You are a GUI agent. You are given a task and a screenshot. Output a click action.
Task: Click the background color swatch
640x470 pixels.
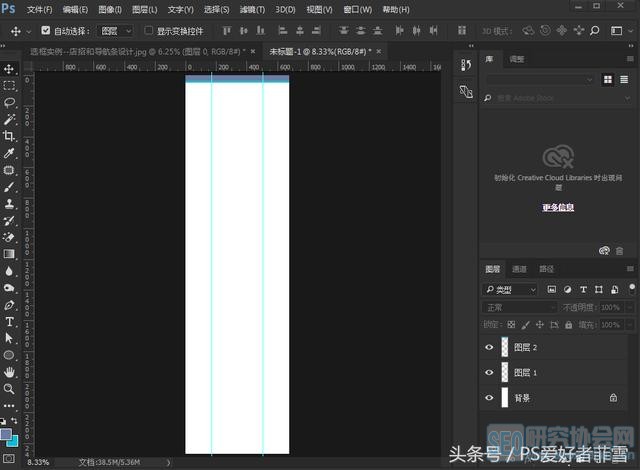click(x=14, y=442)
